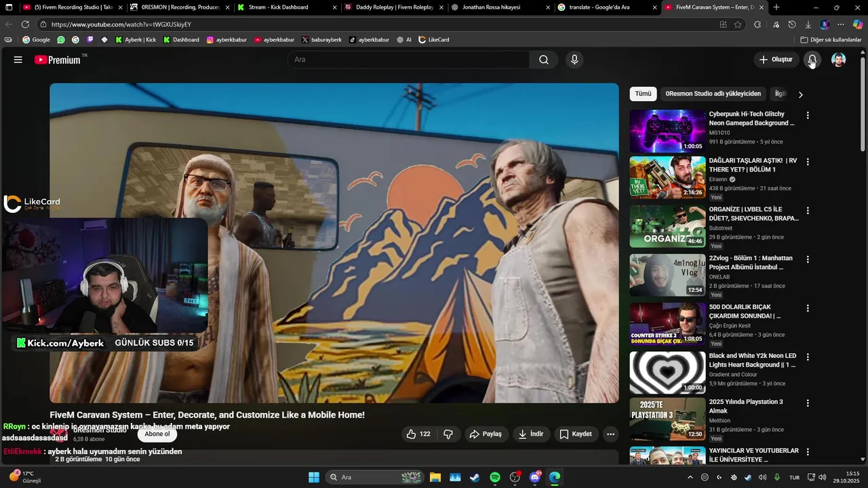Open the TUR keyboard language indicator

pyautogui.click(x=794, y=477)
